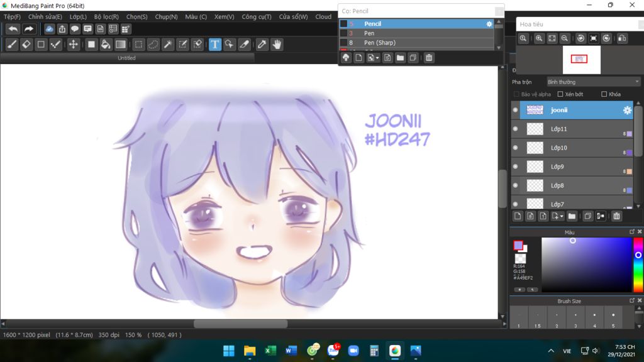Hide layer Lớp8
This screenshot has height=362, width=644.
coord(516,185)
